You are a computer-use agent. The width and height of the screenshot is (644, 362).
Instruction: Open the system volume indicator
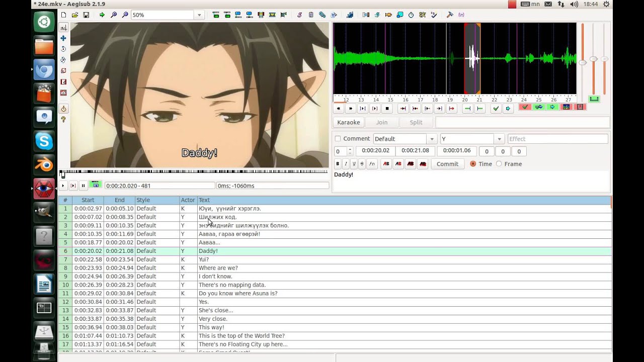coord(575,4)
